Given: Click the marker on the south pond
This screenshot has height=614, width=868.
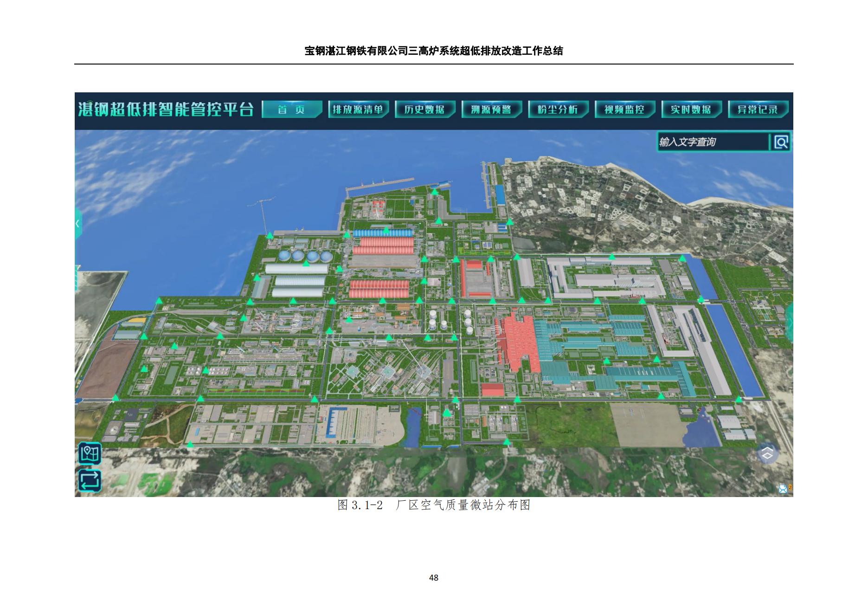Looking at the screenshot, I should 447,413.
